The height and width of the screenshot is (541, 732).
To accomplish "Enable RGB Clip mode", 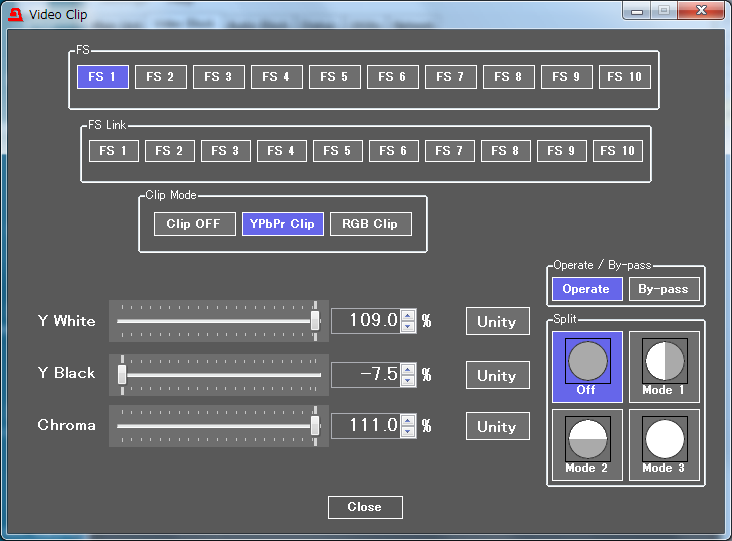I will (370, 224).
